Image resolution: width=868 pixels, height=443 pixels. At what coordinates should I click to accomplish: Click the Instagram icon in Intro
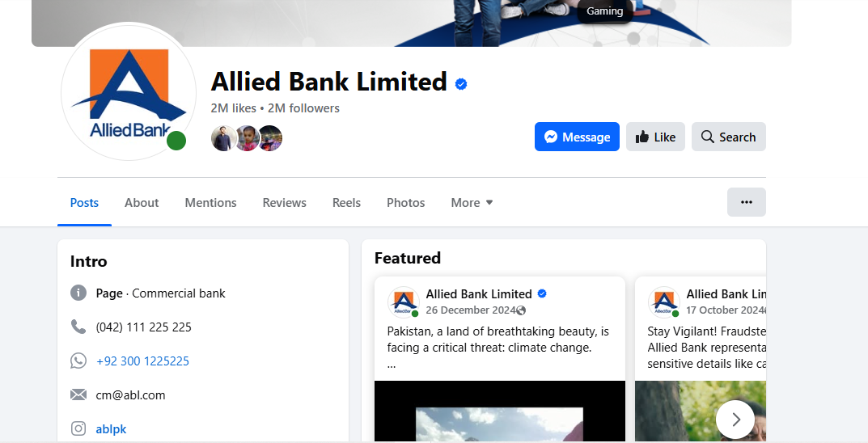(78, 429)
